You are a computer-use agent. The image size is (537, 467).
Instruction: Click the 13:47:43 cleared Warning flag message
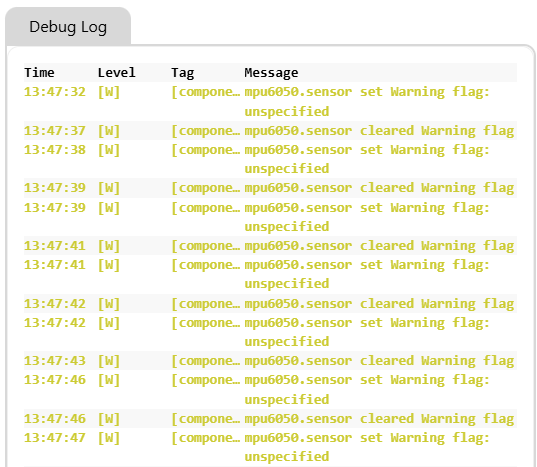pos(379,361)
